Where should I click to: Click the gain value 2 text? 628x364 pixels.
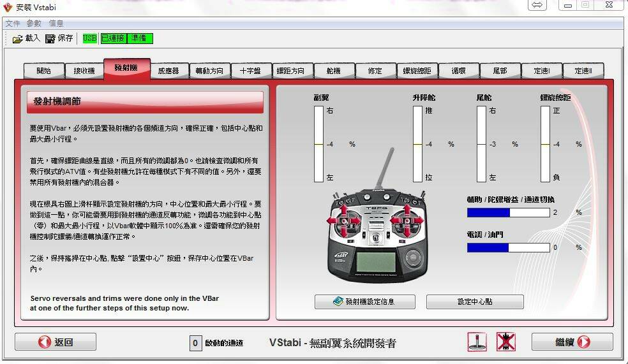click(x=555, y=212)
